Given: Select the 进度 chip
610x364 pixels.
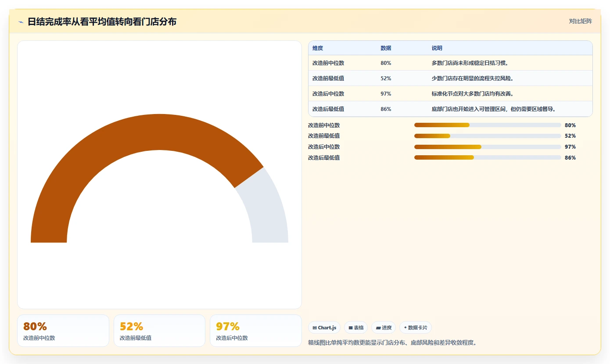Looking at the screenshot, I should point(384,328).
